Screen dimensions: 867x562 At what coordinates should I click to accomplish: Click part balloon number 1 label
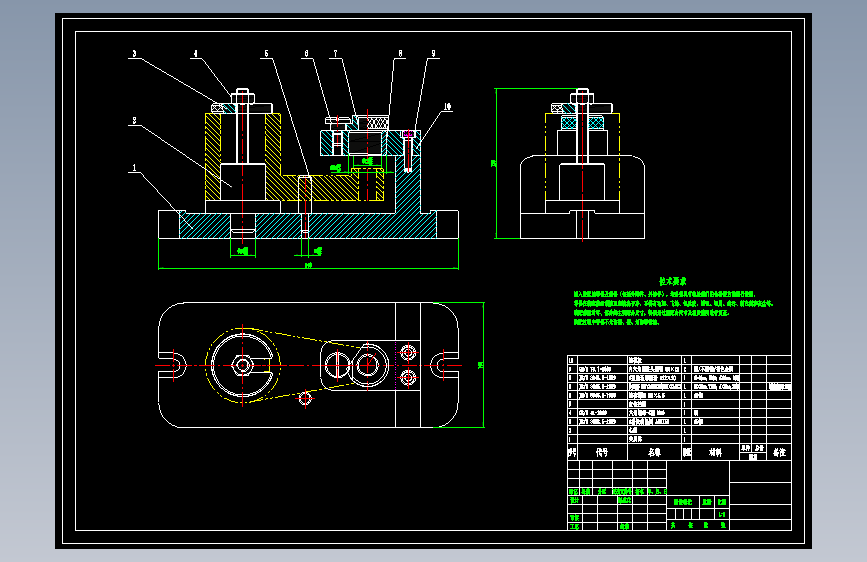[x=134, y=168]
